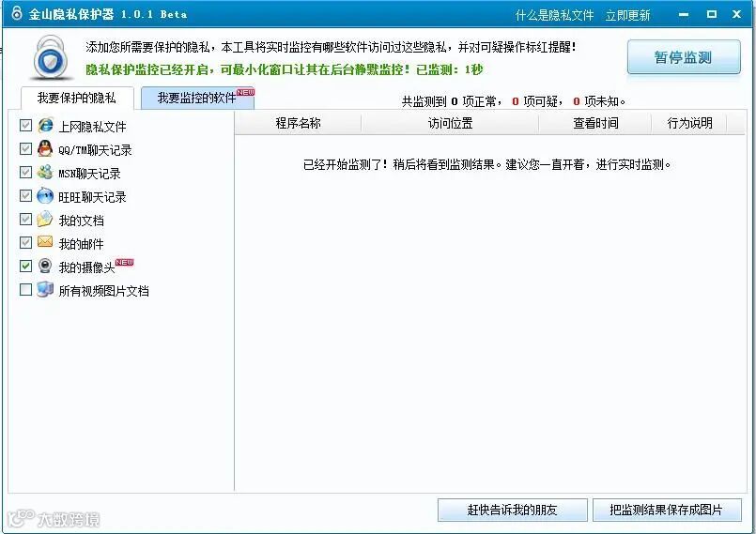Minimize the 金山隐私保护器 window
This screenshot has height=534, width=756.
(x=684, y=14)
